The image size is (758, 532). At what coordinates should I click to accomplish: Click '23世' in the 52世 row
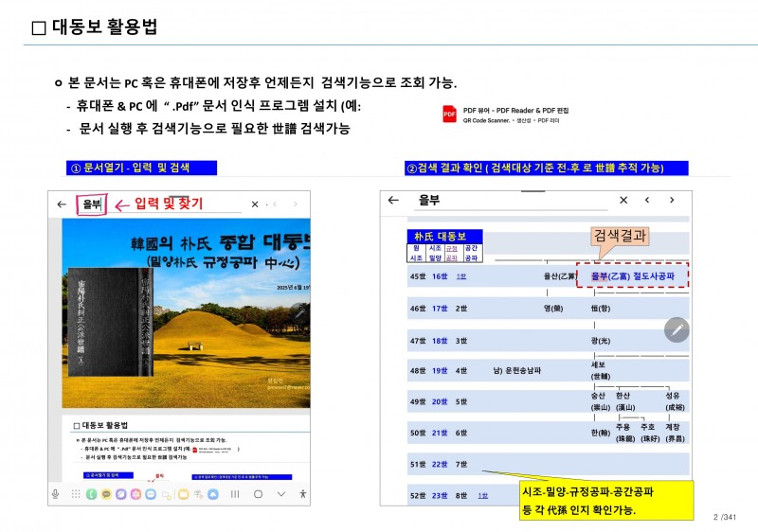pos(440,495)
